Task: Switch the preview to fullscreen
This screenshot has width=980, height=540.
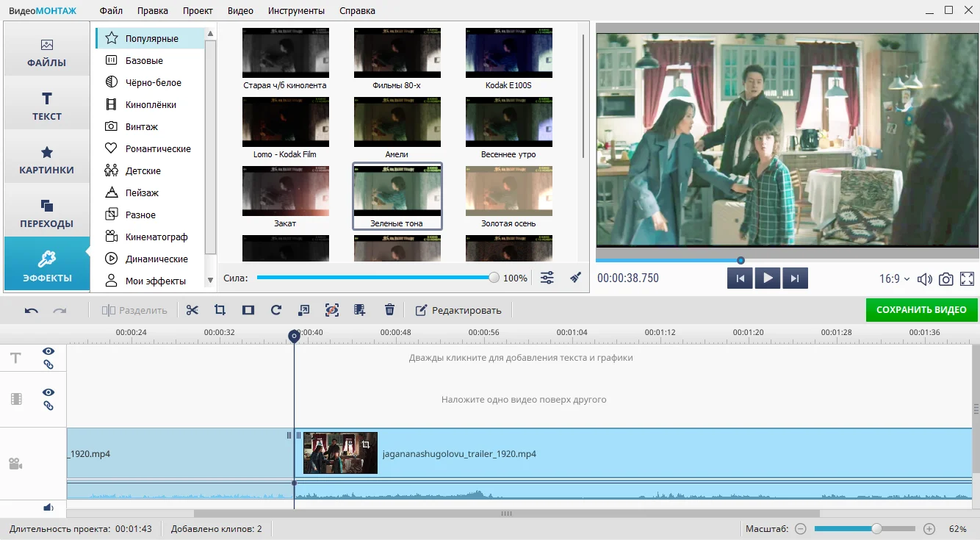Action: tap(968, 279)
